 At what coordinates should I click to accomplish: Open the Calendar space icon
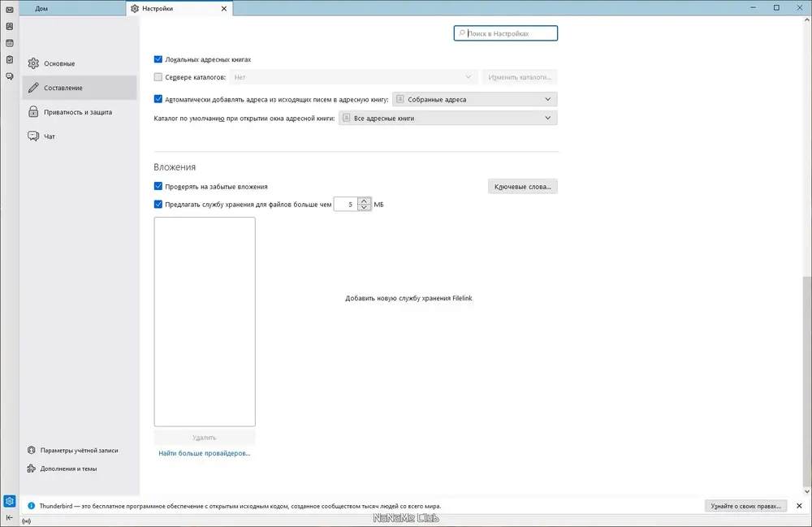[x=9, y=43]
